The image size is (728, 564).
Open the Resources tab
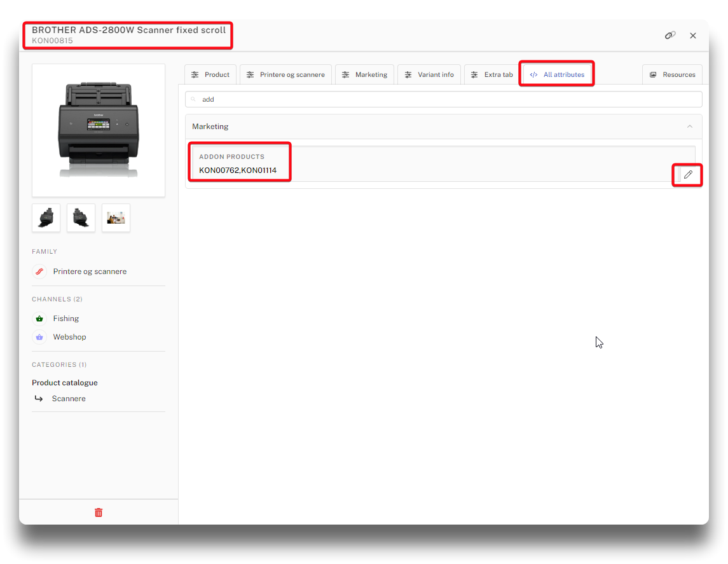pos(672,74)
